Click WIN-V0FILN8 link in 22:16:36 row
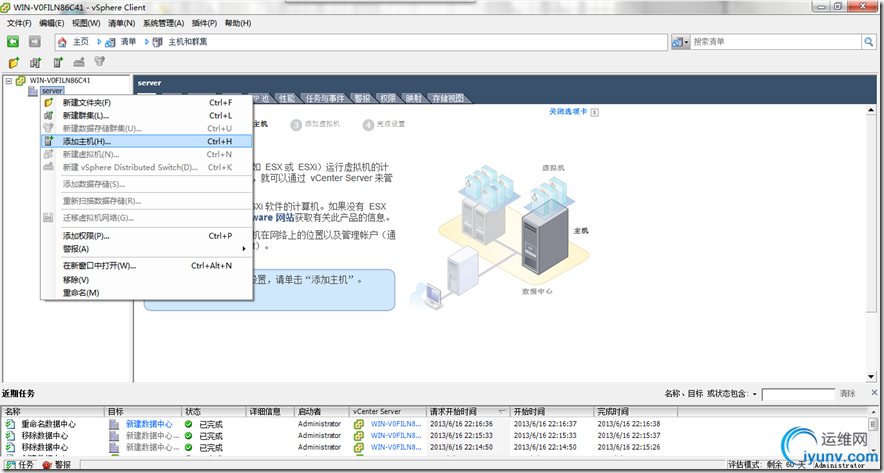Image resolution: width=884 pixels, height=473 pixels. coord(396,424)
